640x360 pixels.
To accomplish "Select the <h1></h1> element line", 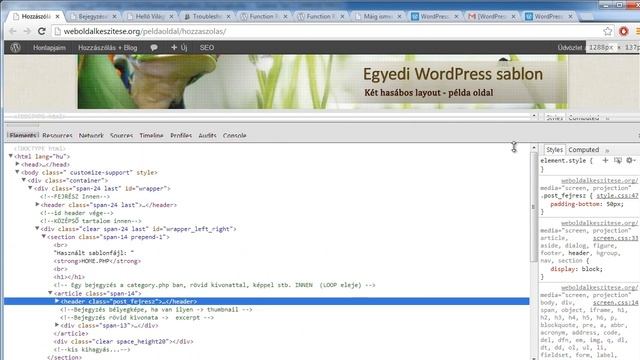I will tap(69, 277).
